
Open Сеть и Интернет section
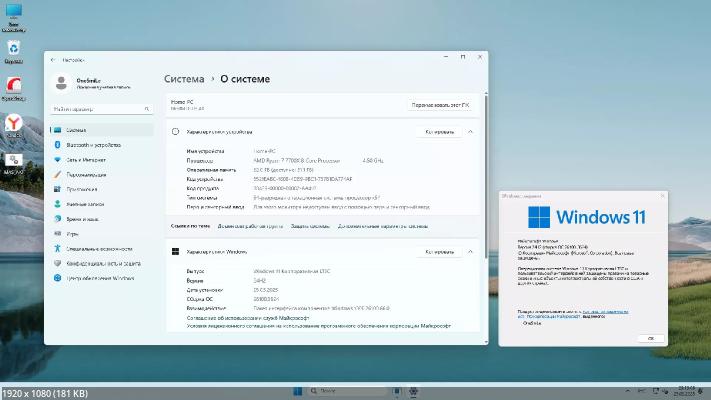(102, 160)
